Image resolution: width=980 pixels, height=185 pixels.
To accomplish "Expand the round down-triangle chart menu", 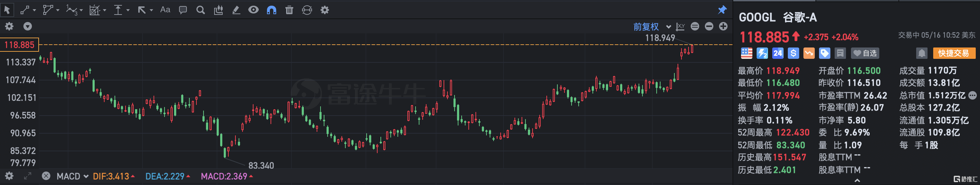I will click(x=27, y=26).
